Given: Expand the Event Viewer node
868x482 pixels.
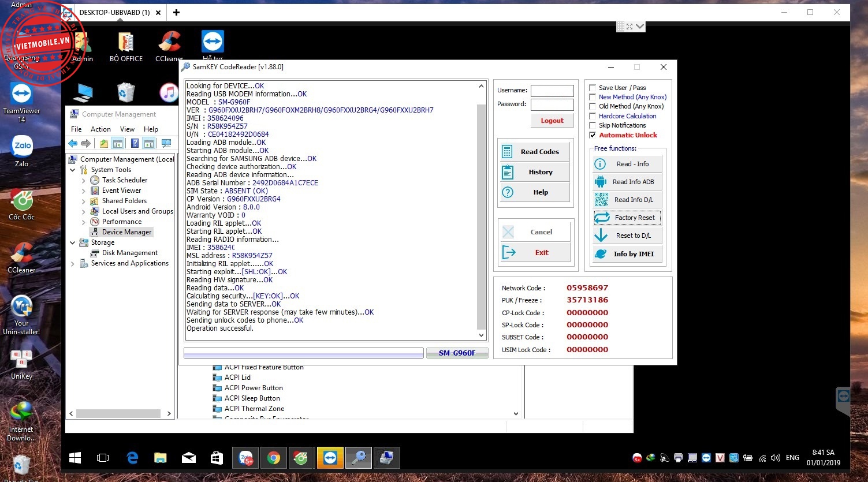Looking at the screenshot, I should click(x=84, y=190).
